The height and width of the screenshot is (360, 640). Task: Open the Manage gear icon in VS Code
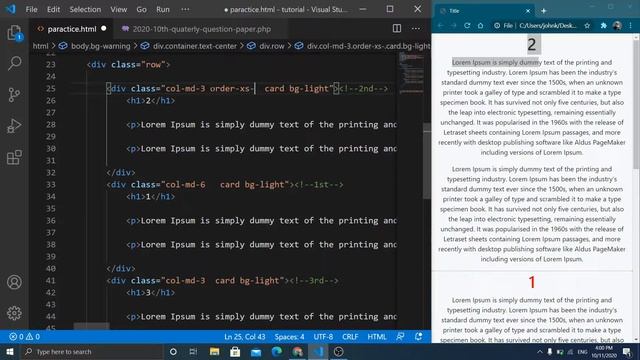click(14, 313)
